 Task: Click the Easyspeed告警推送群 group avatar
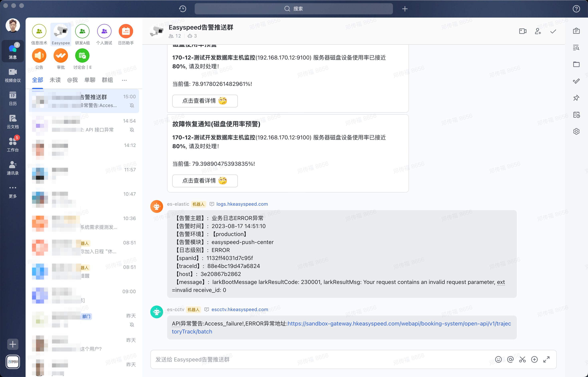click(157, 31)
